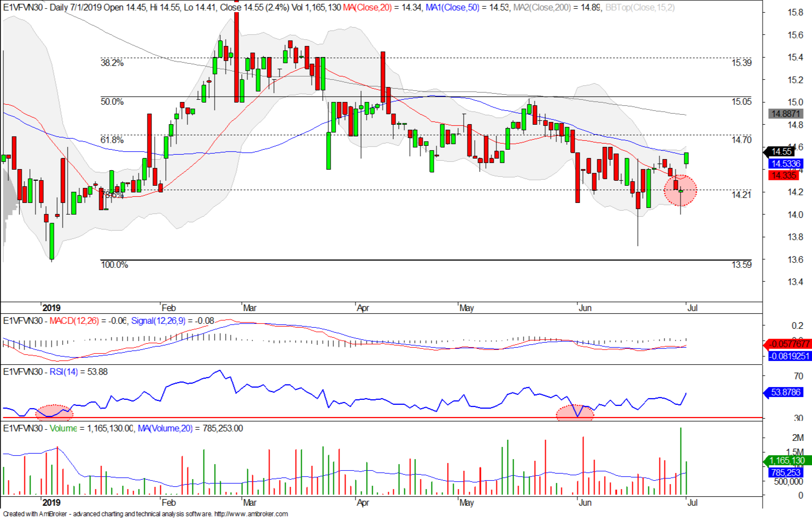Click the 14.70 Fibonacci price value
The width and height of the screenshot is (812, 518).
[741, 140]
